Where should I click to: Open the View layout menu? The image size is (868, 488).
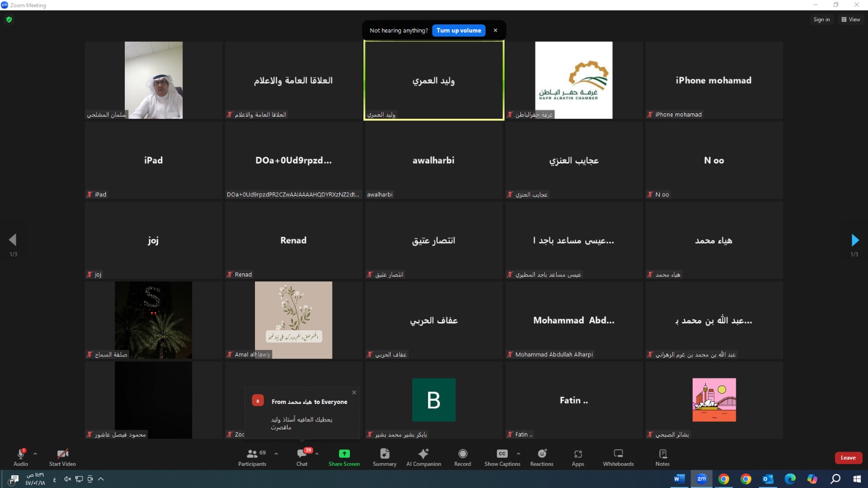850,20
